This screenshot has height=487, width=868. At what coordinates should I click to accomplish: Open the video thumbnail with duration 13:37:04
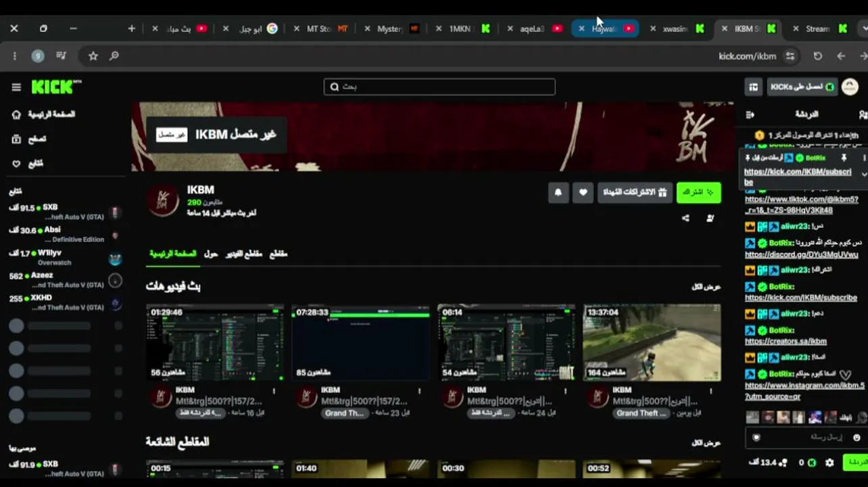652,343
